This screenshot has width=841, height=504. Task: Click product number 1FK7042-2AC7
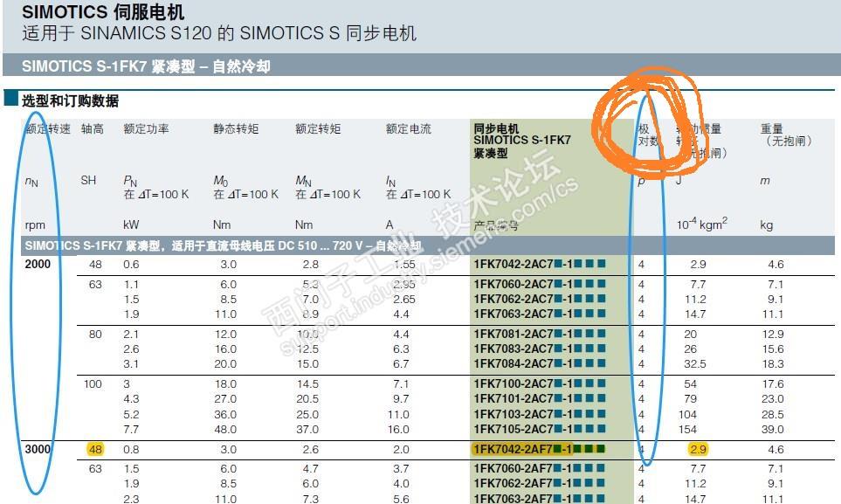click(539, 264)
